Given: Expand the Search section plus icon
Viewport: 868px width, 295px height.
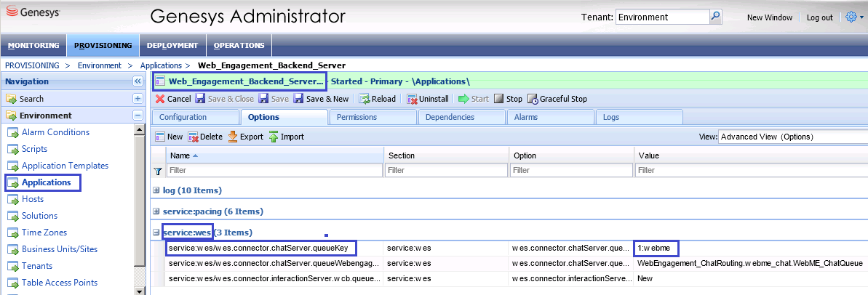Looking at the screenshot, I should point(138,99).
